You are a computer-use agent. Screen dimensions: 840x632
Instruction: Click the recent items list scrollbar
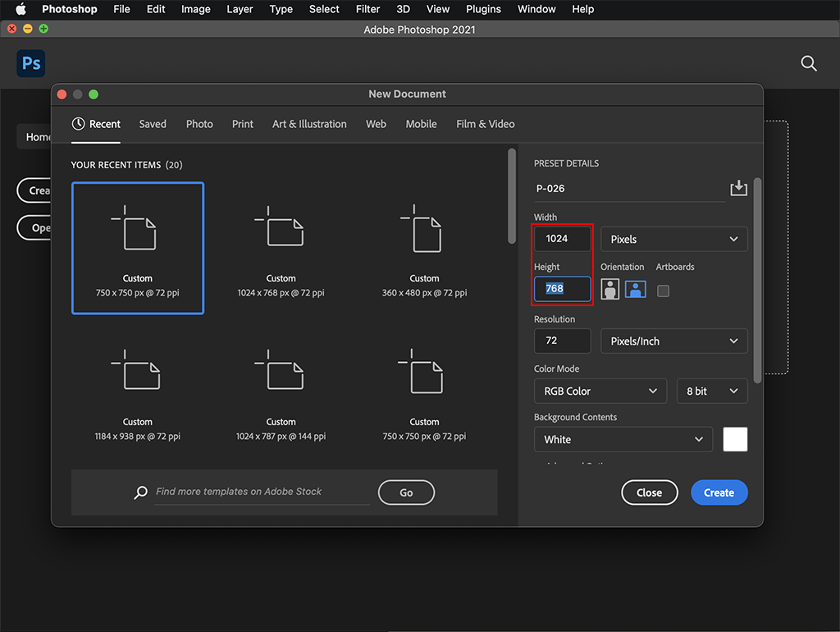click(512, 196)
